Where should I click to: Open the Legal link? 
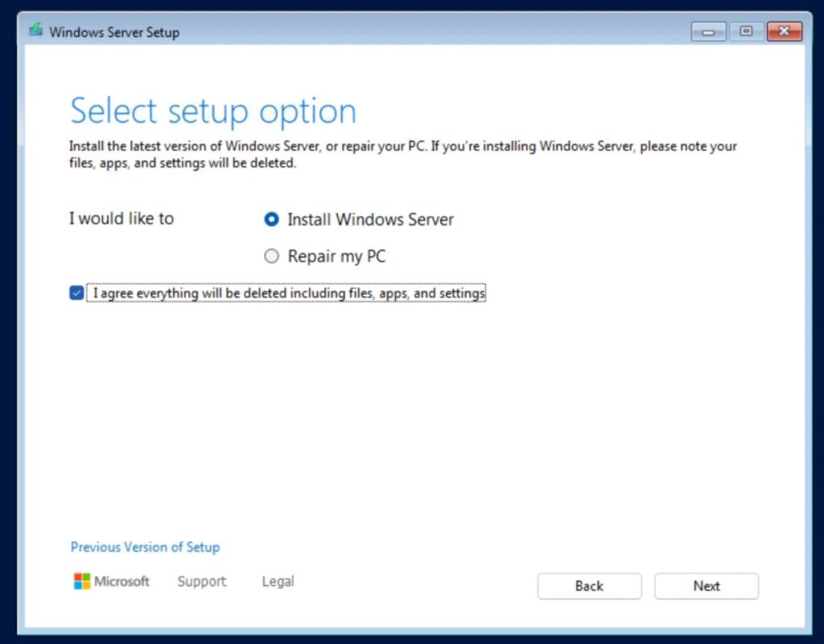click(x=278, y=581)
